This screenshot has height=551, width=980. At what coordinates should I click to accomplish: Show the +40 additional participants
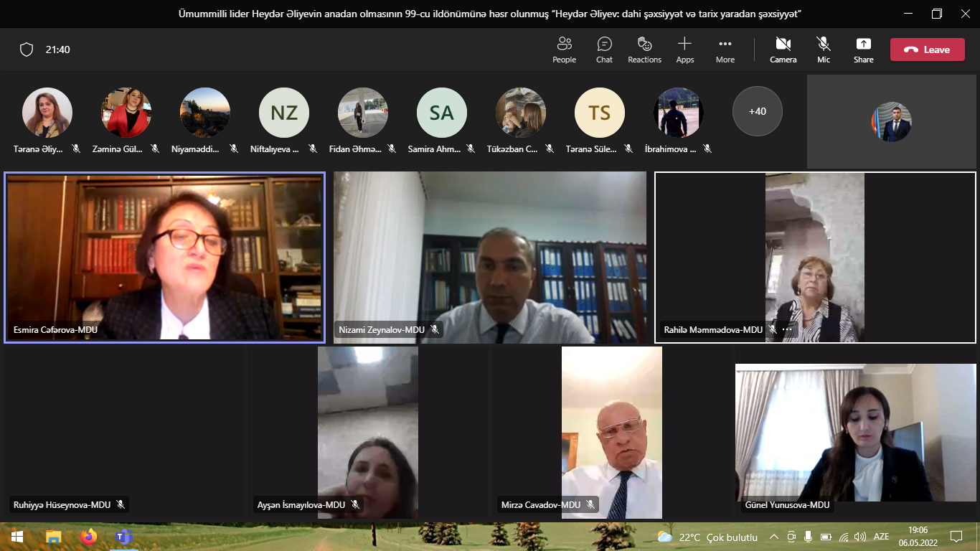pos(757,111)
